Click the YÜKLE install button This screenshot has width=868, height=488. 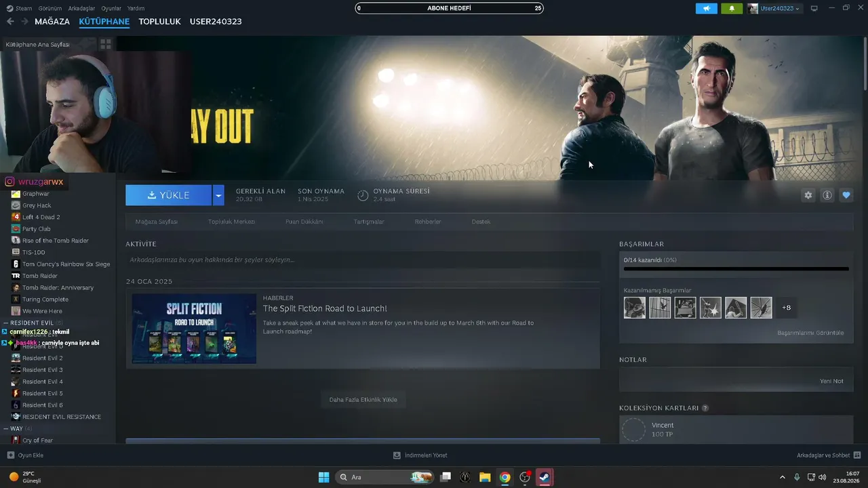click(x=169, y=195)
